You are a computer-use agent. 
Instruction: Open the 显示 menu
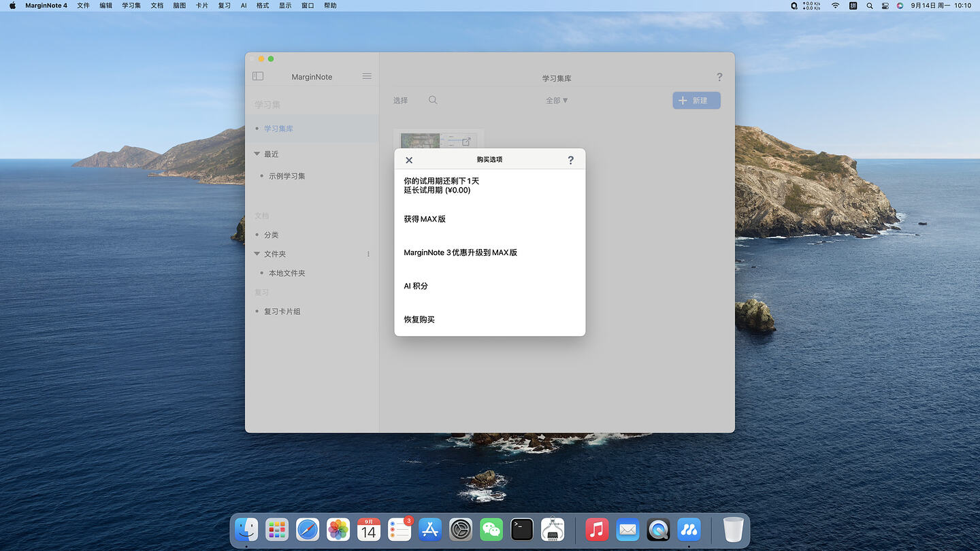pos(285,5)
